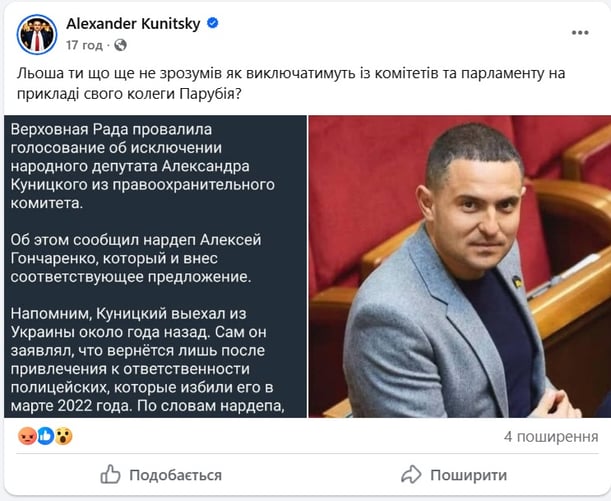Open Alexander Kunitsky's profile picture
Image resolution: width=611 pixels, height=501 pixels.
pyautogui.click(x=37, y=34)
